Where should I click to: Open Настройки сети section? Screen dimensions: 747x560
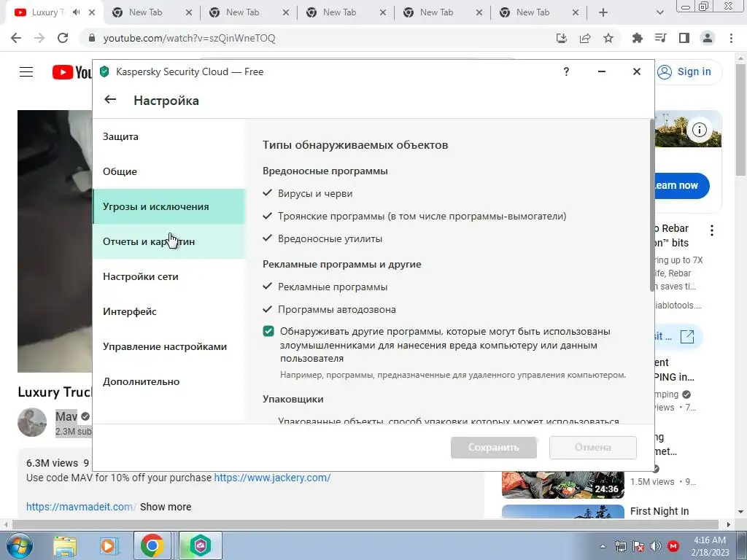[169, 276]
